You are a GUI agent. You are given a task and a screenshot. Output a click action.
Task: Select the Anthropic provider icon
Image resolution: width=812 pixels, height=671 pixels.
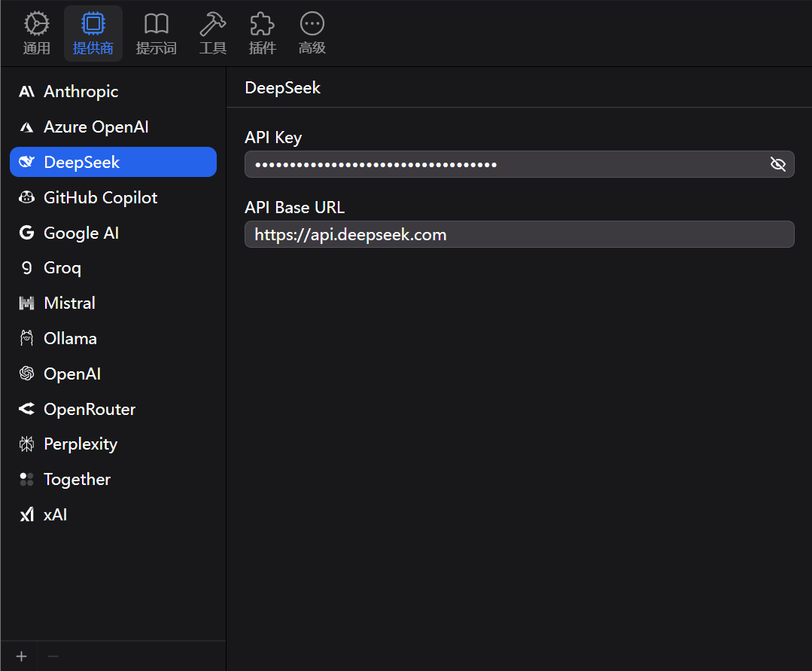coord(26,92)
